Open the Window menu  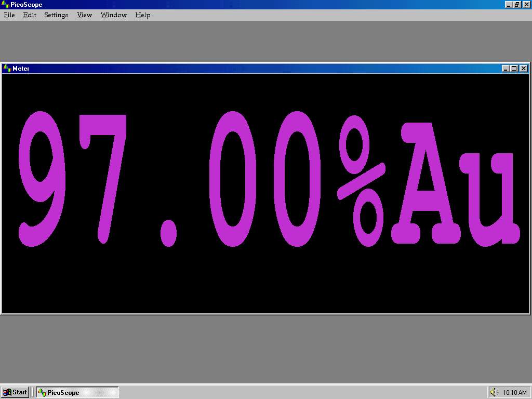click(114, 15)
